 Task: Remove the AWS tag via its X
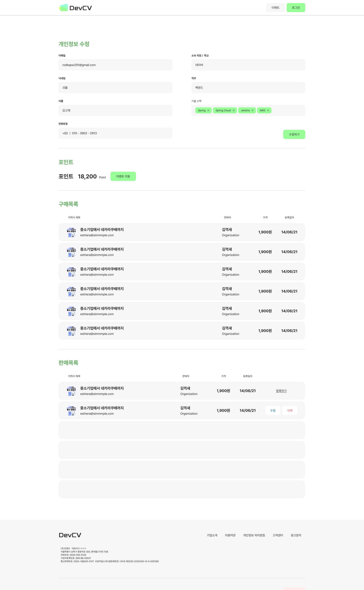(268, 111)
